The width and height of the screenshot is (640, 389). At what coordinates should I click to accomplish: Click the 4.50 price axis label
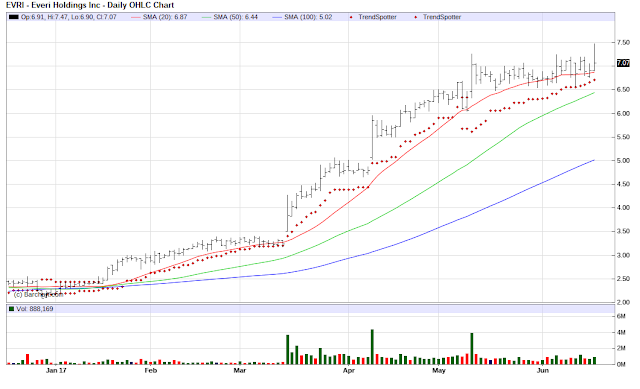click(623, 184)
